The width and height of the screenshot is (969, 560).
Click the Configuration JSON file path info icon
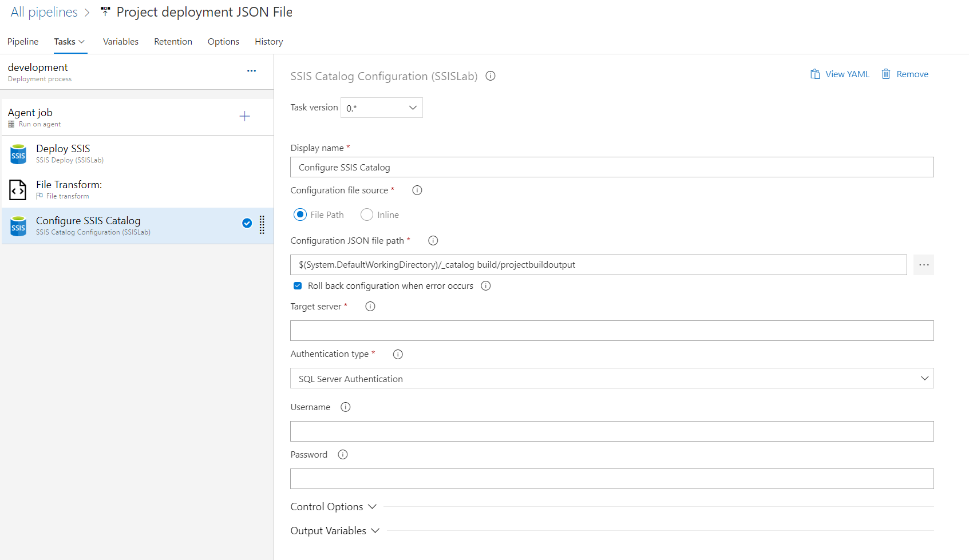pos(433,240)
